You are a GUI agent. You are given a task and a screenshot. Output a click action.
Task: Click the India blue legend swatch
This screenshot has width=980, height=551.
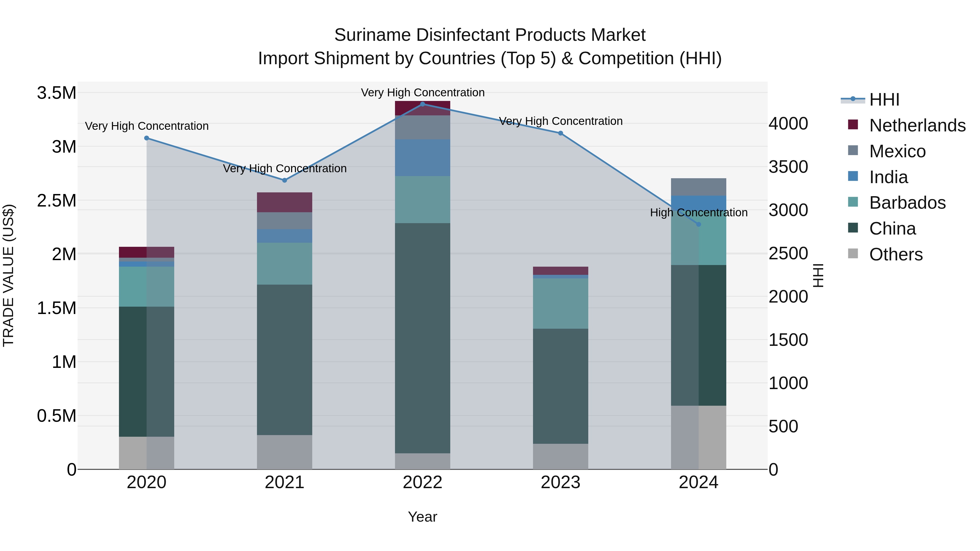click(853, 176)
